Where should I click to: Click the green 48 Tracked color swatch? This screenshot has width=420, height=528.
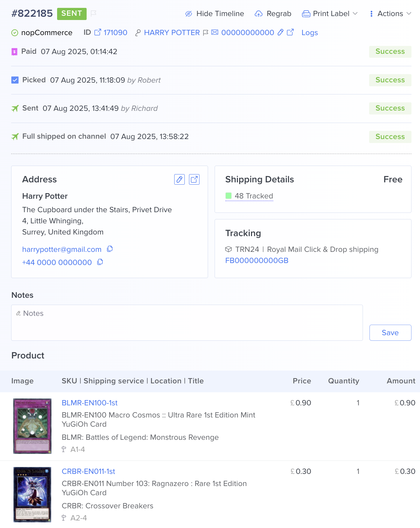click(229, 196)
